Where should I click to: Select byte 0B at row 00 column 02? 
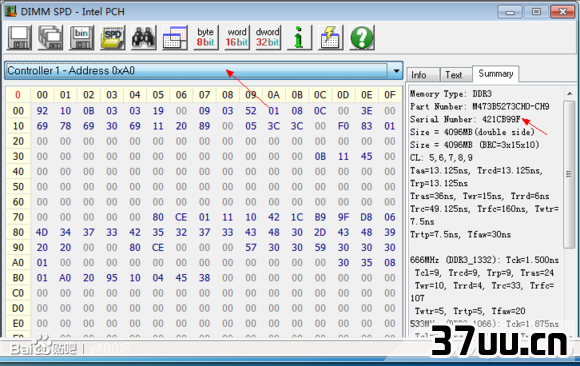tap(88, 111)
